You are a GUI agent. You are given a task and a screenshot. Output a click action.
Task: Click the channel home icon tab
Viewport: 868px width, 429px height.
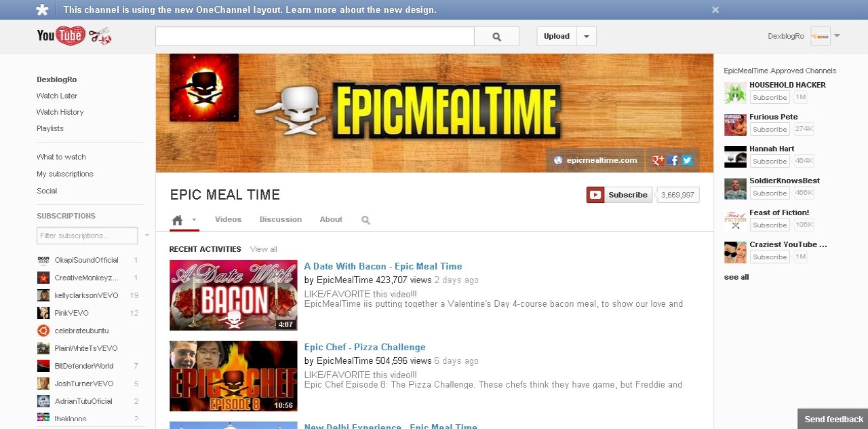[x=178, y=220]
